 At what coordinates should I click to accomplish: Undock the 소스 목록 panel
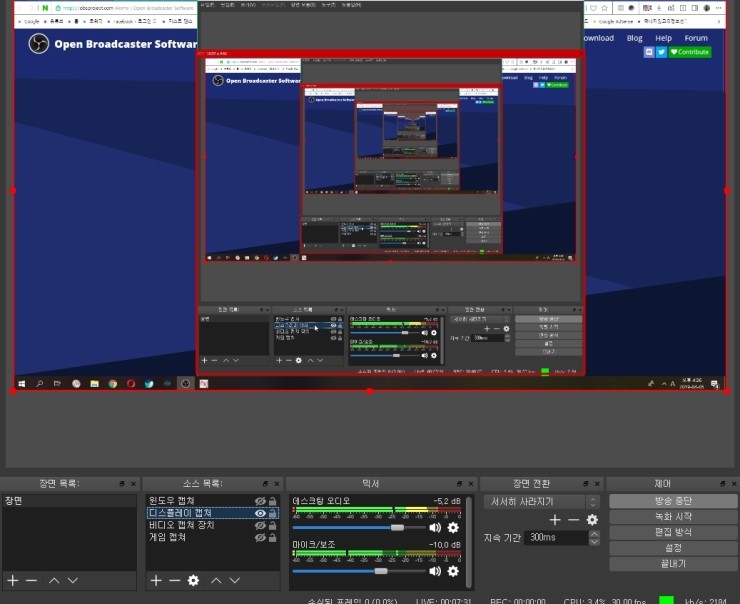click(x=266, y=484)
